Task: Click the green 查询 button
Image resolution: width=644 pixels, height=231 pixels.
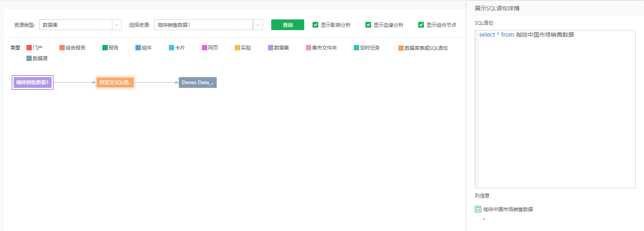Action: pyautogui.click(x=288, y=25)
